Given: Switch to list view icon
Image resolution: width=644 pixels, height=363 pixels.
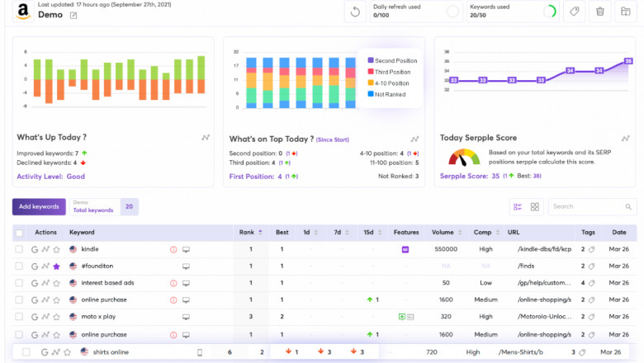Looking at the screenshot, I should point(518,207).
